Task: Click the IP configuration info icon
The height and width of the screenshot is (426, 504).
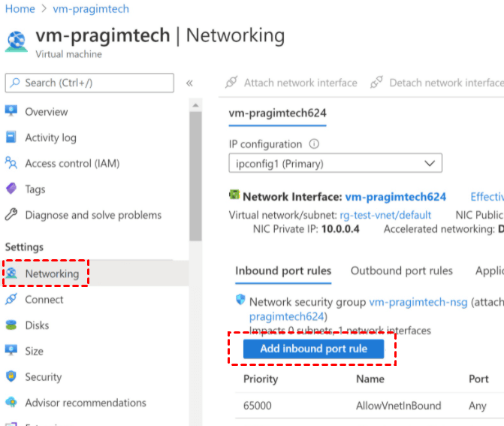Action: (314, 144)
